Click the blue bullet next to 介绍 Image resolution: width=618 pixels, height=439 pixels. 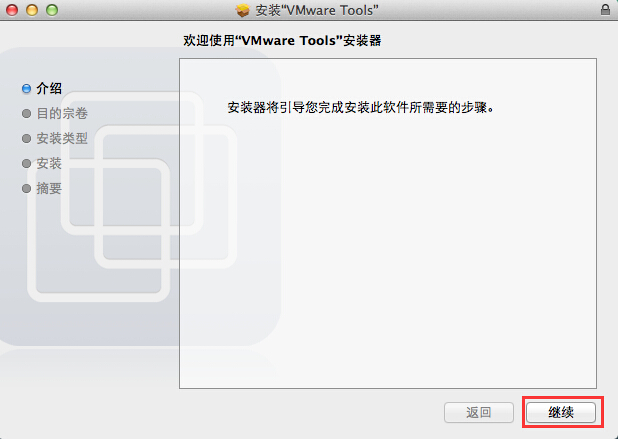[x=26, y=89]
